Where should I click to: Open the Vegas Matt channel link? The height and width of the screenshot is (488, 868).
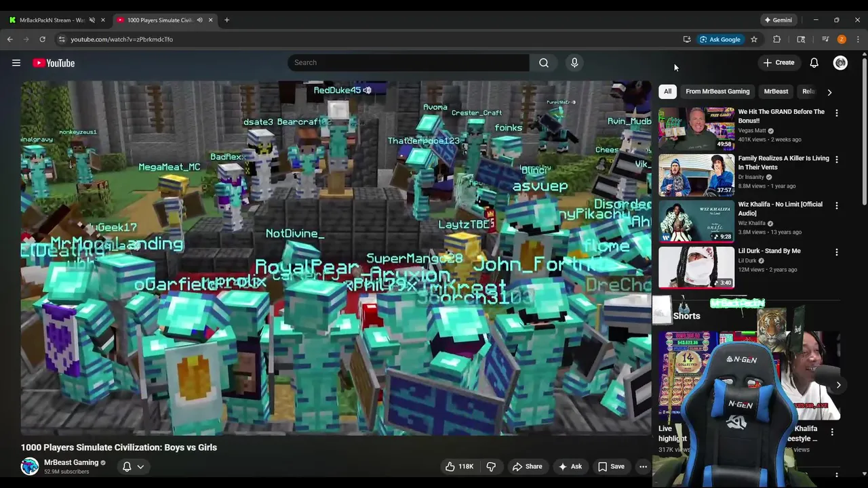(x=753, y=130)
